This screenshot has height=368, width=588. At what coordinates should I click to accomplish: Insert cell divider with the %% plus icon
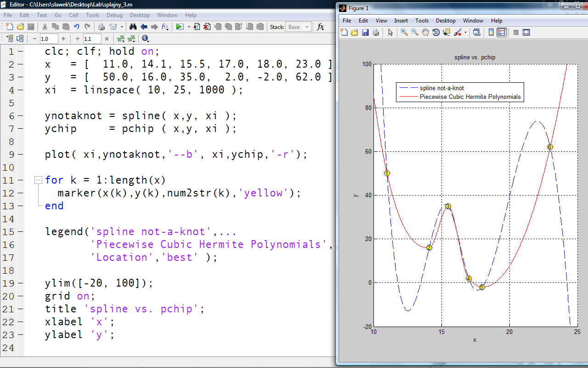(x=121, y=39)
